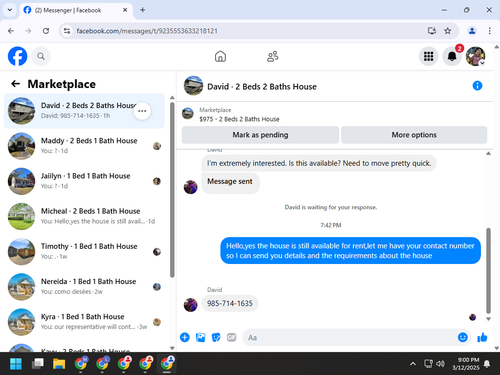Open File Explorer from the taskbar
This screenshot has height=375, width=500.
pos(59,363)
